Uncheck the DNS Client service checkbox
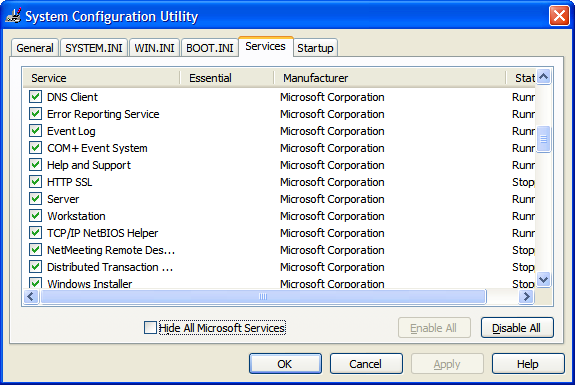The height and width of the screenshot is (385, 575). 35,97
